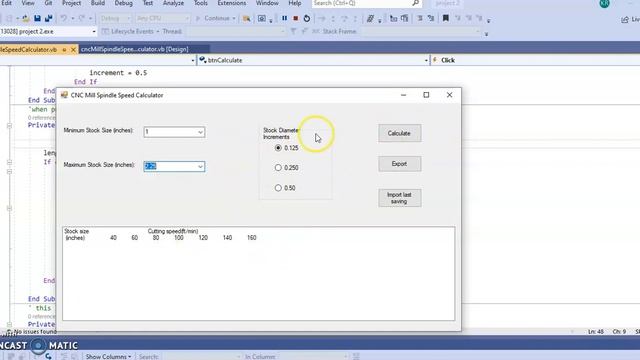This screenshot has height=360, width=640.
Task: Close the SpeedCalculator.vb tab
Action: coord(73,49)
